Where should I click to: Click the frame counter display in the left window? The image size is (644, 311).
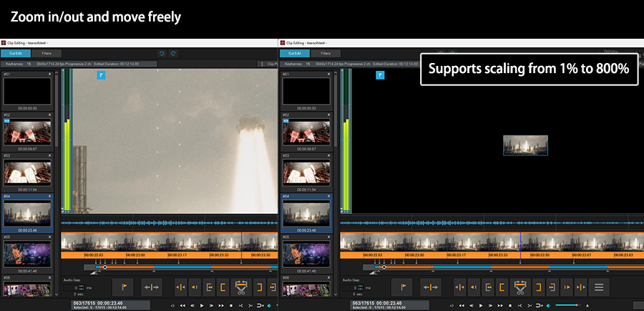click(x=111, y=306)
